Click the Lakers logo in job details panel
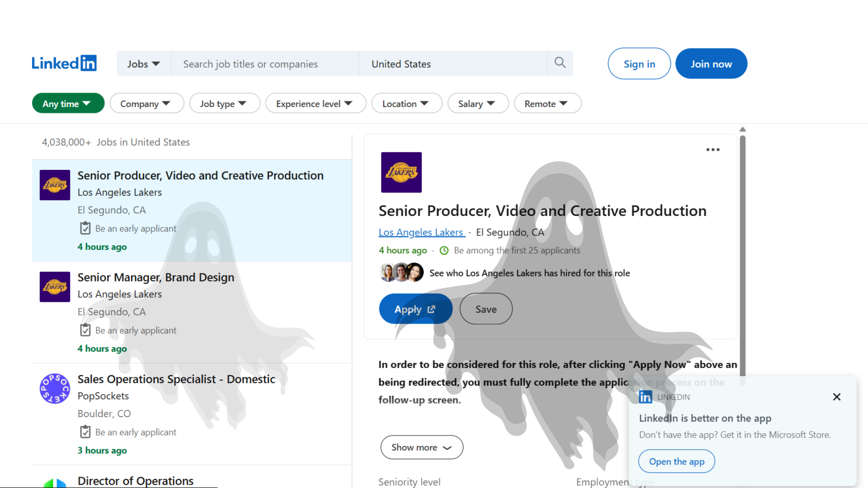The image size is (868, 488). click(x=401, y=172)
